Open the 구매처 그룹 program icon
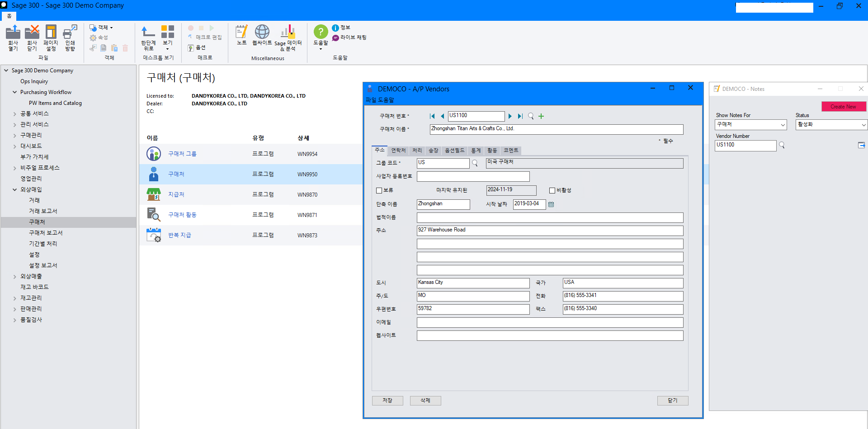868x429 pixels. tap(154, 154)
